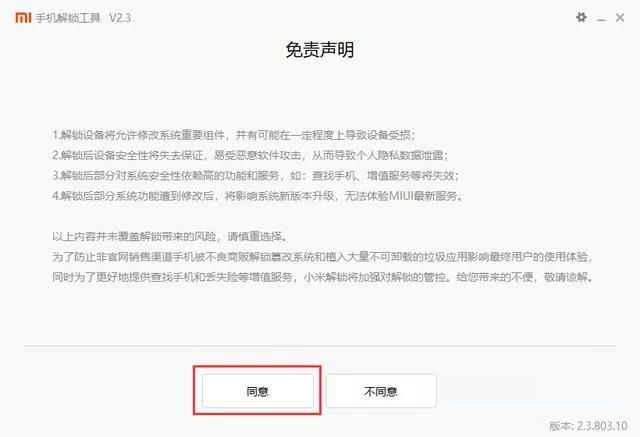Agree to disclaimer with 同意 button
The height and width of the screenshot is (437, 640).
(x=258, y=391)
